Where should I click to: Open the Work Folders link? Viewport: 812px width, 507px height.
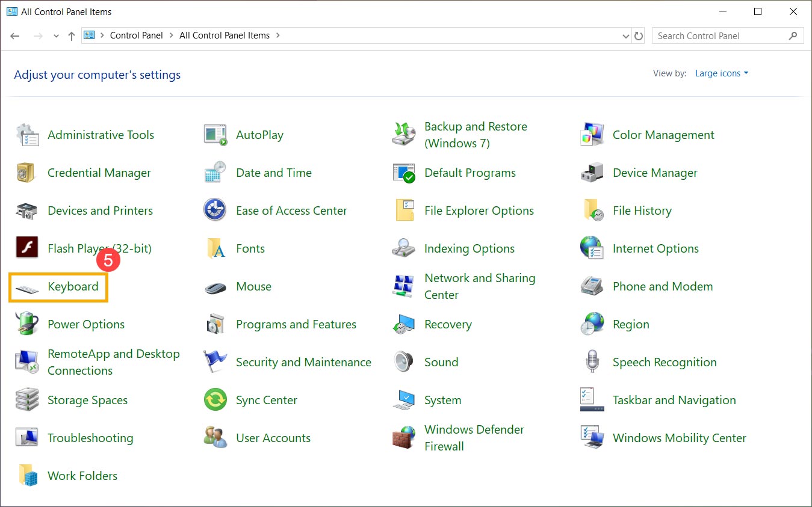pos(82,476)
